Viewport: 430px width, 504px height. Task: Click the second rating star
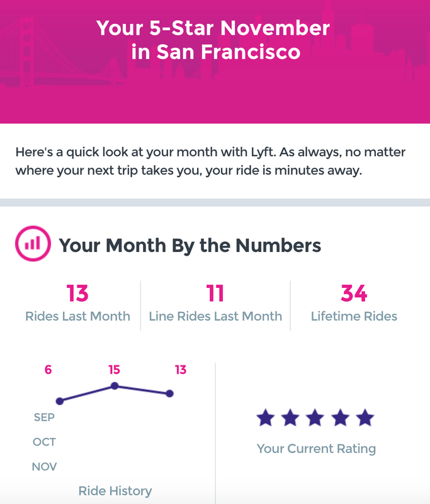pyautogui.click(x=290, y=418)
